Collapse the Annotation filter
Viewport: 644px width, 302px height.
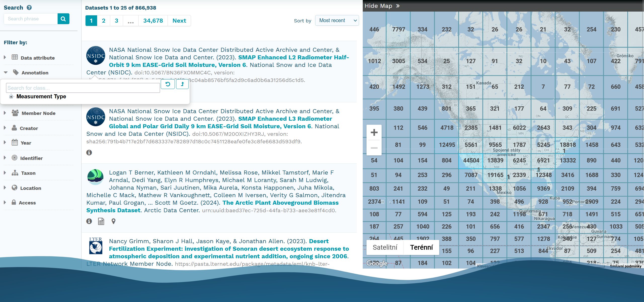[6, 72]
